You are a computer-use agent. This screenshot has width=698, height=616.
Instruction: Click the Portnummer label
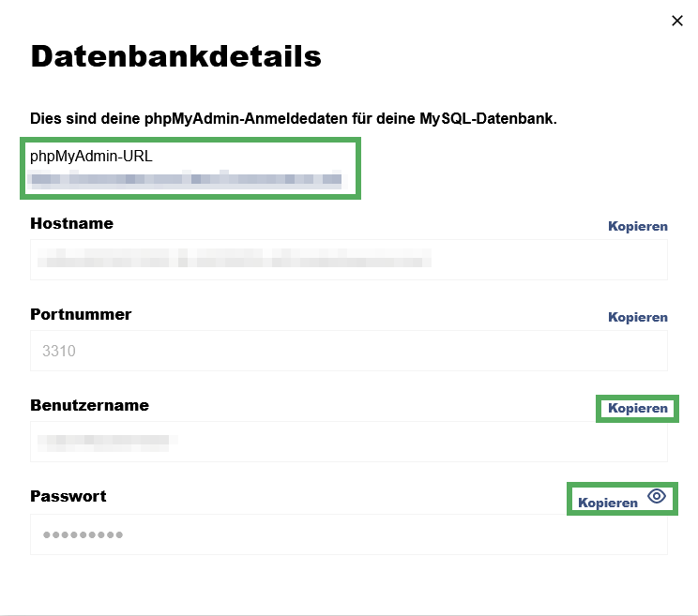81,314
